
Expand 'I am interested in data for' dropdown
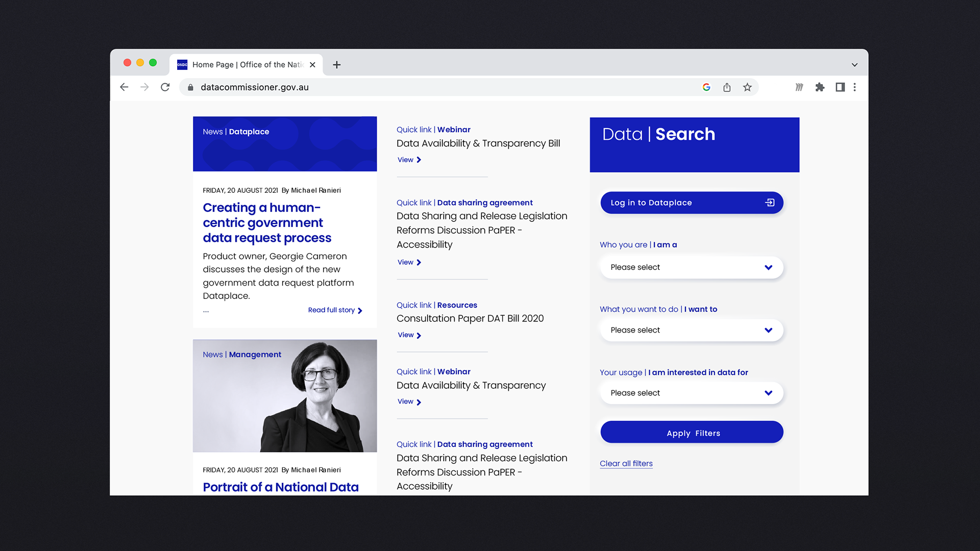tap(691, 393)
